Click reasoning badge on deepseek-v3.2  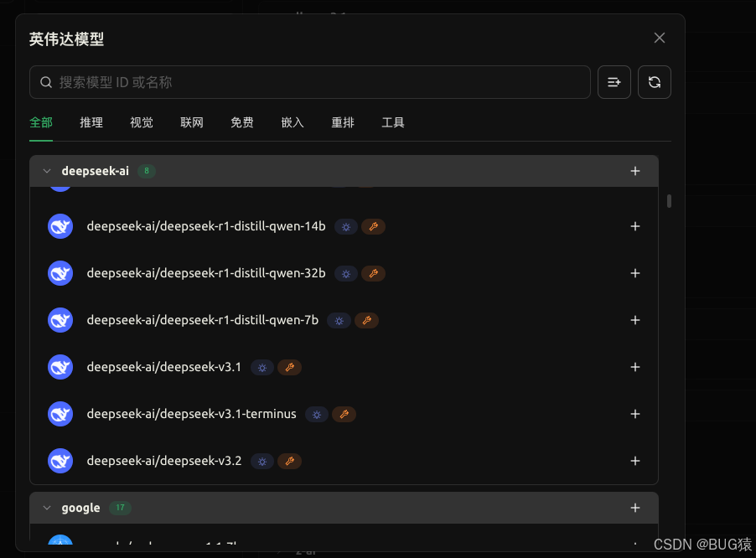(262, 462)
